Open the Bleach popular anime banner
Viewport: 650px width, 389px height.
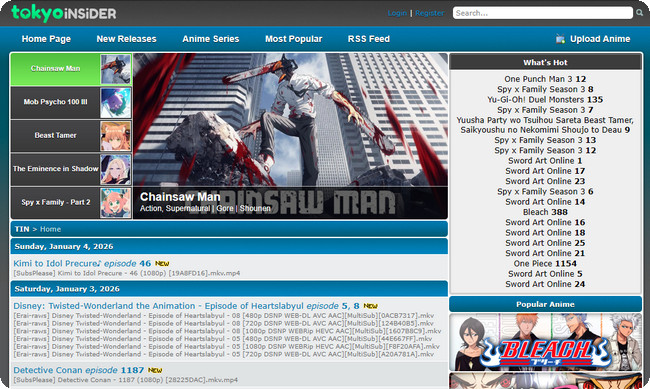pyautogui.click(x=545, y=342)
